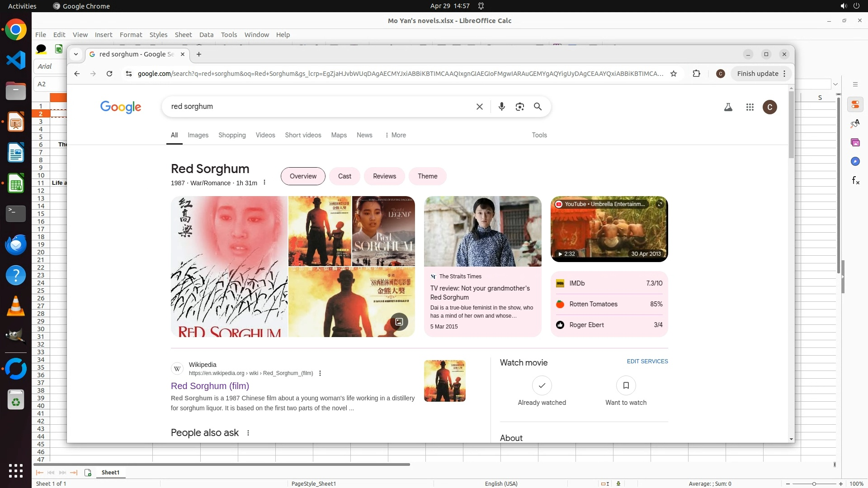Clear the search box with X icon

pos(479,107)
